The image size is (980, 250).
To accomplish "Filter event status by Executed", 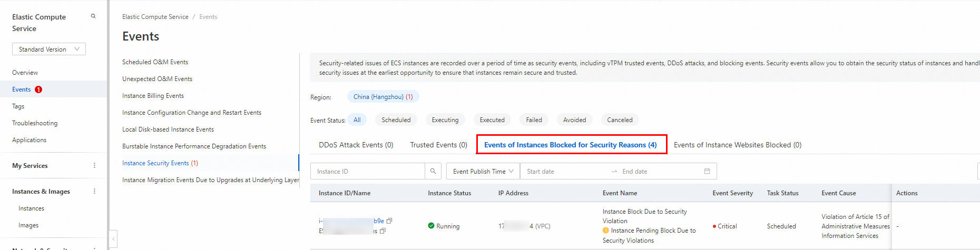I will coord(492,120).
